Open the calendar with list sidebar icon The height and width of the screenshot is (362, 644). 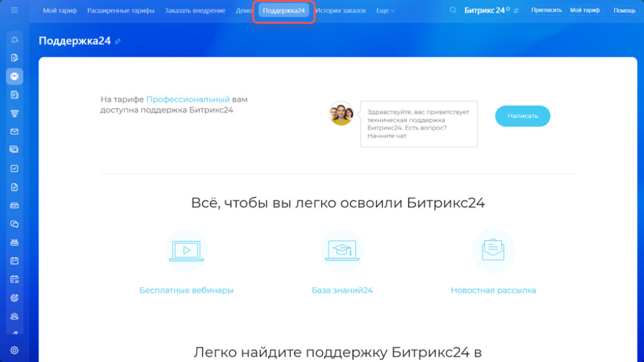click(x=15, y=279)
